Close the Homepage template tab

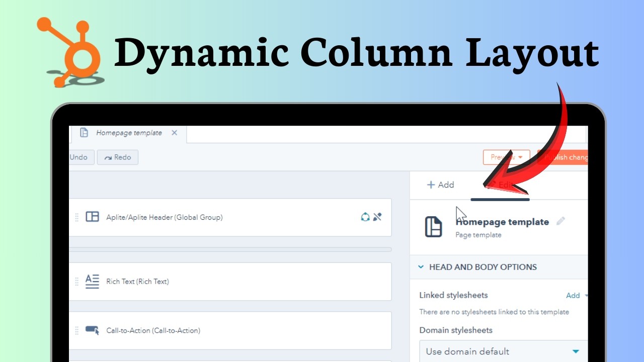click(174, 133)
